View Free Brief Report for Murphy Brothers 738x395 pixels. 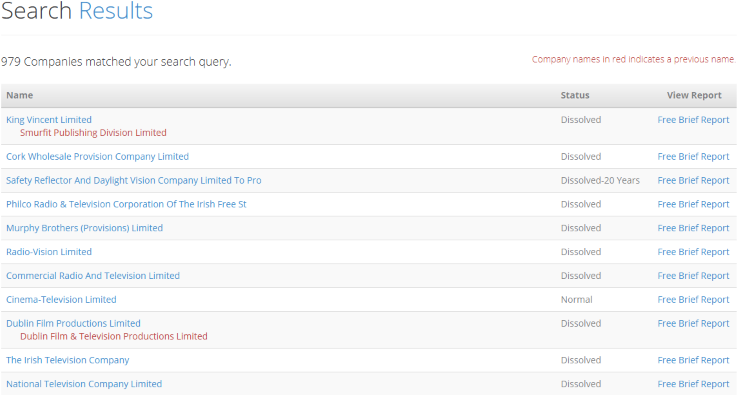[693, 228]
